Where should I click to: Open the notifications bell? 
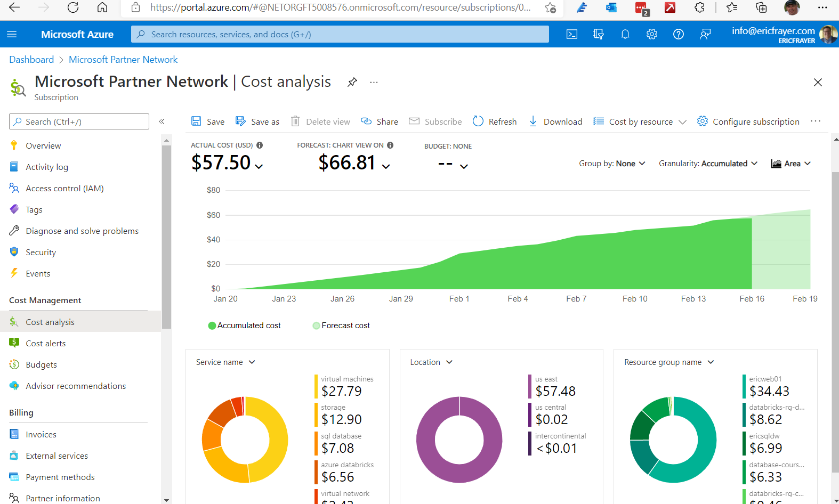coord(625,34)
